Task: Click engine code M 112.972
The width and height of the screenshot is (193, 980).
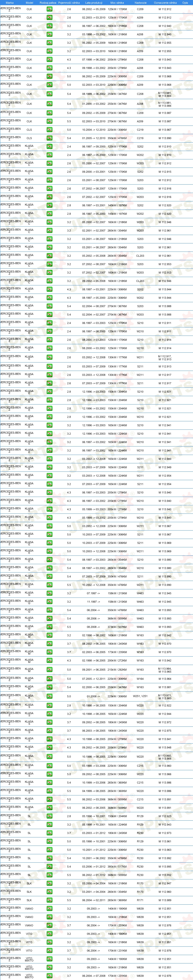Action: pyautogui.click(x=165, y=722)
